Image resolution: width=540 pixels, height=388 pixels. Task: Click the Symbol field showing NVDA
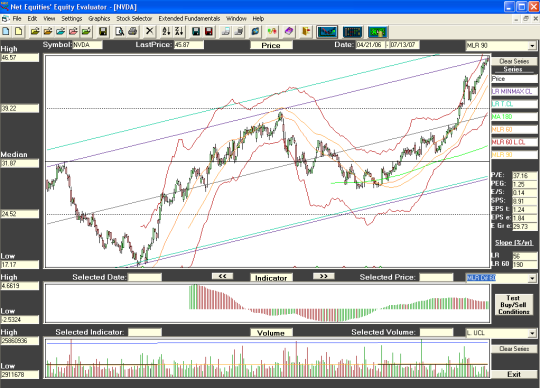(x=87, y=45)
